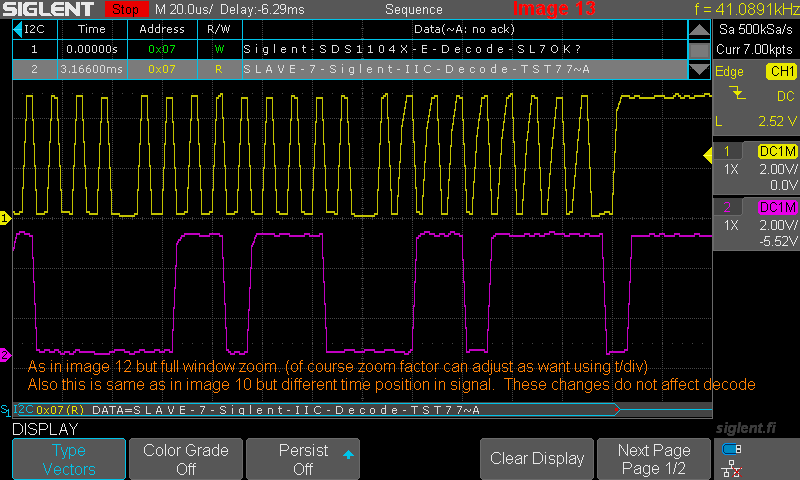Click the channel 1 2.00V/ scale value

[778, 169]
